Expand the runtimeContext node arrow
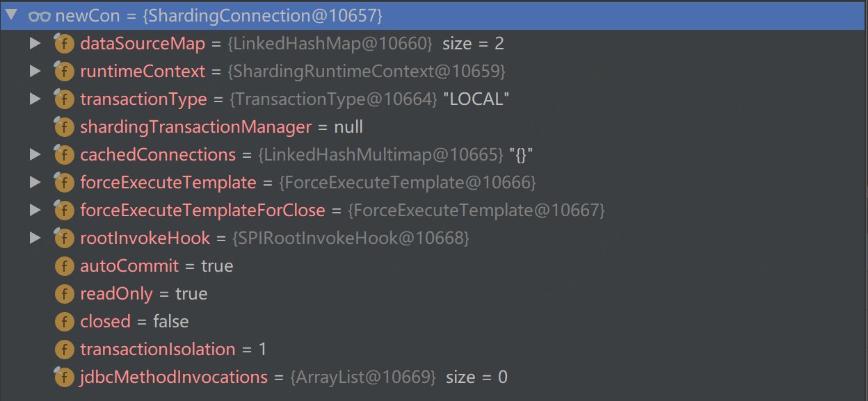The width and height of the screenshot is (868, 401). 35,72
